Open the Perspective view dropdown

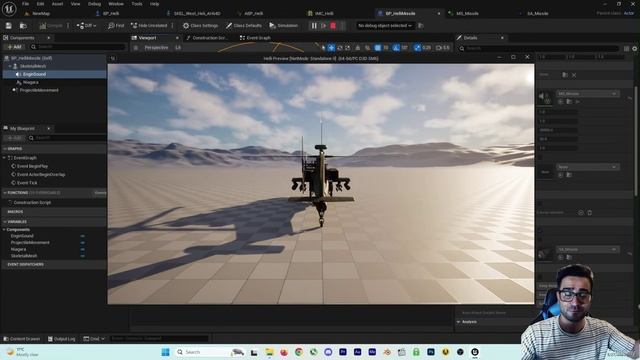pyautogui.click(x=156, y=48)
